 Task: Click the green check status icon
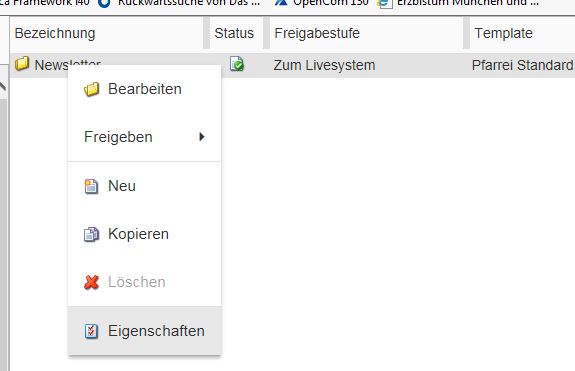237,64
